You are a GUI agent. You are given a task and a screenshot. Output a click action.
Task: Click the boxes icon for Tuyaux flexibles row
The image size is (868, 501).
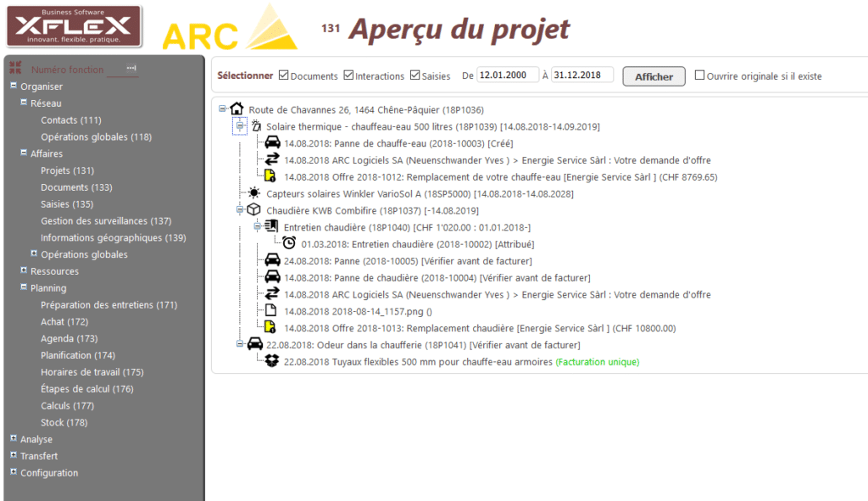tap(272, 361)
